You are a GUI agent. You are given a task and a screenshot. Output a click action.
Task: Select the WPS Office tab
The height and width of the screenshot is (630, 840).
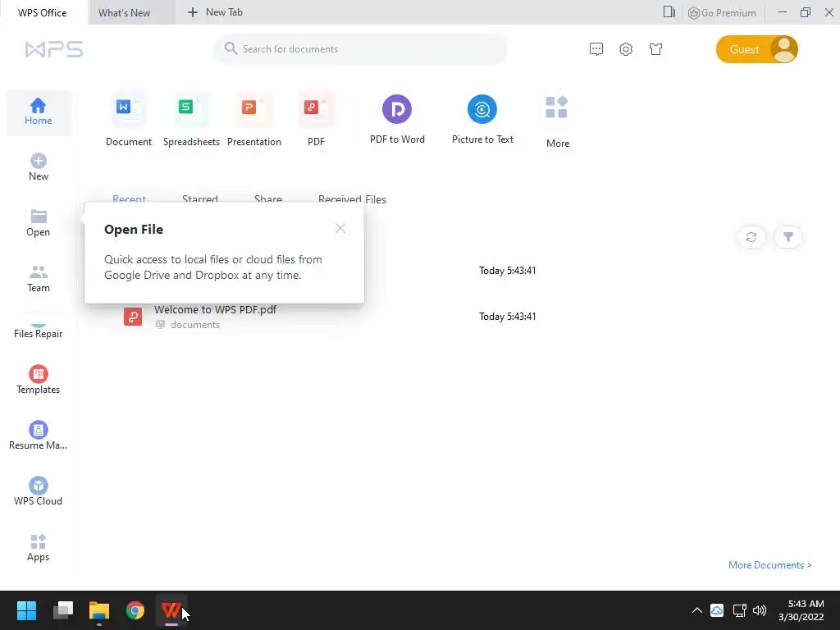pyautogui.click(x=43, y=13)
